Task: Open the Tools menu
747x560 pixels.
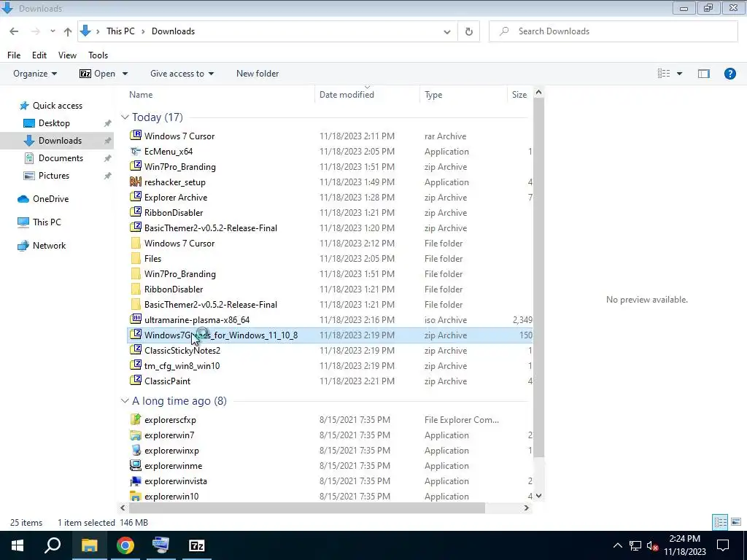Action: click(98, 55)
